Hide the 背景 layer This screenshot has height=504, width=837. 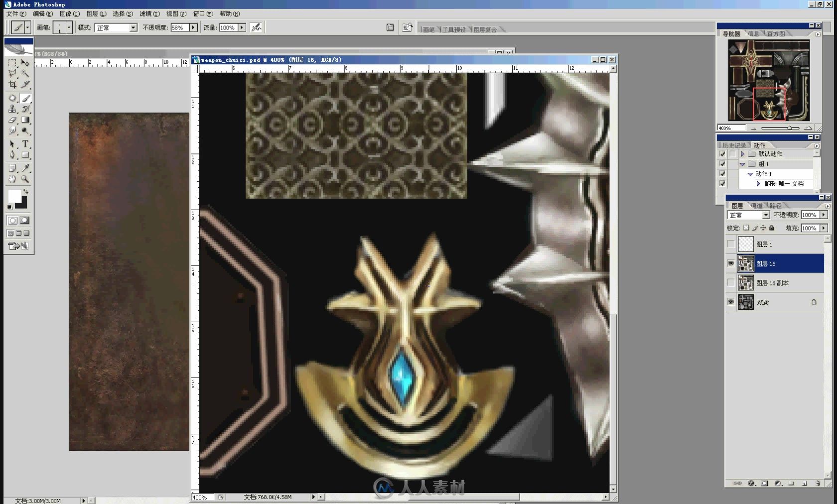tap(731, 302)
